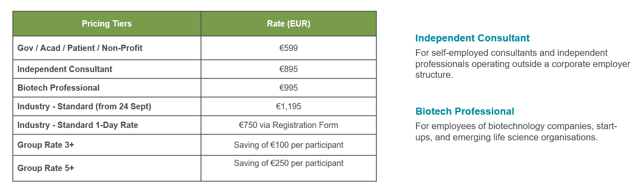The height and width of the screenshot is (195, 644).
Task: Select the Gov / Acad / Patient / Non-Profit row
Action: click(x=195, y=48)
